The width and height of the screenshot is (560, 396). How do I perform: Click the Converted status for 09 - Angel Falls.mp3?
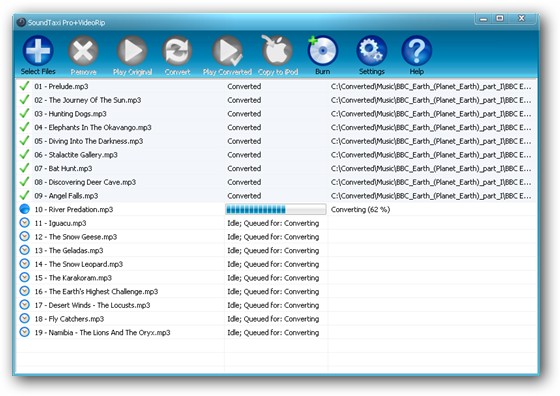pyautogui.click(x=244, y=196)
